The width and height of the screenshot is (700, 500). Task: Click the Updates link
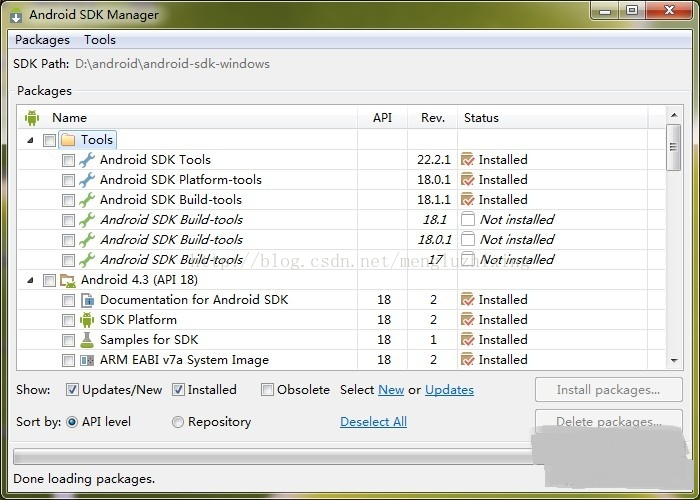coord(449,390)
